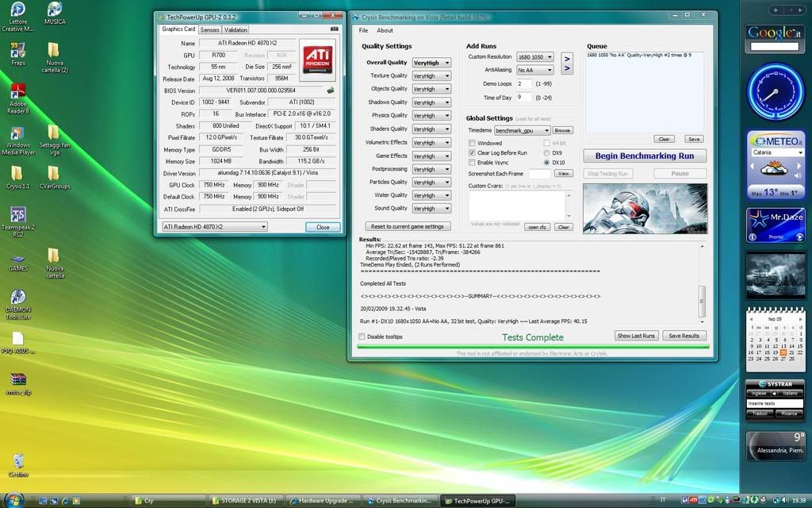Open the File menu in Crysis Benchmarking
The width and height of the screenshot is (812, 508).
click(363, 30)
